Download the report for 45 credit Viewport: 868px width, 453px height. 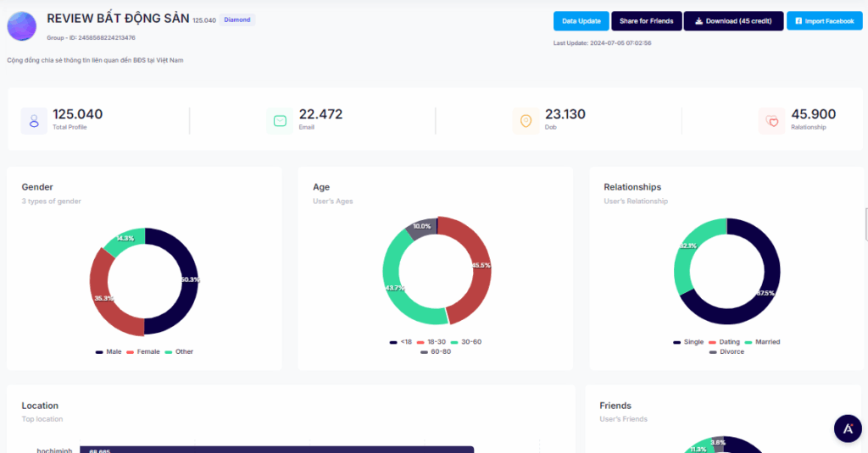click(733, 21)
